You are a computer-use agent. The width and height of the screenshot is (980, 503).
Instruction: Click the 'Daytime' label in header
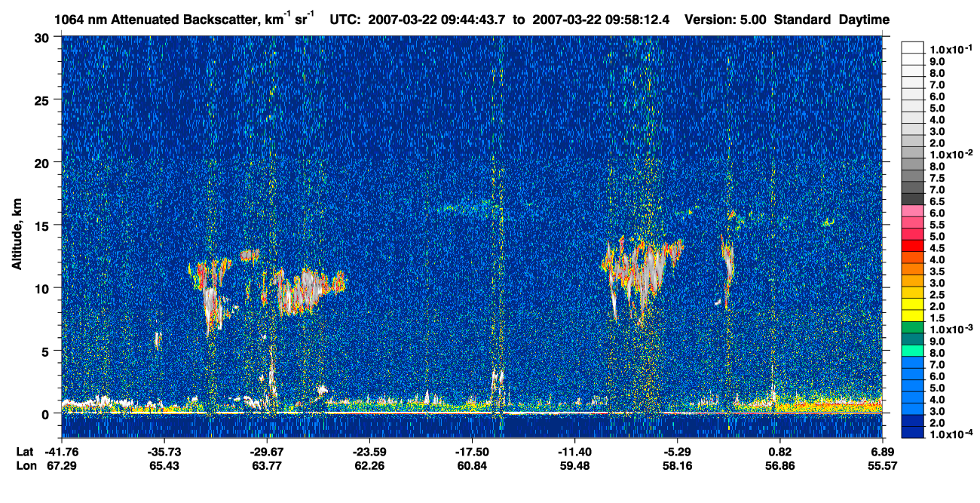[x=864, y=20]
